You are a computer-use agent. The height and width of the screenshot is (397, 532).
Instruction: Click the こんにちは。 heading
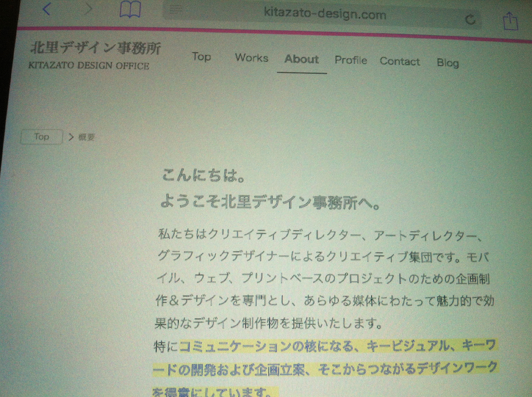(x=203, y=176)
